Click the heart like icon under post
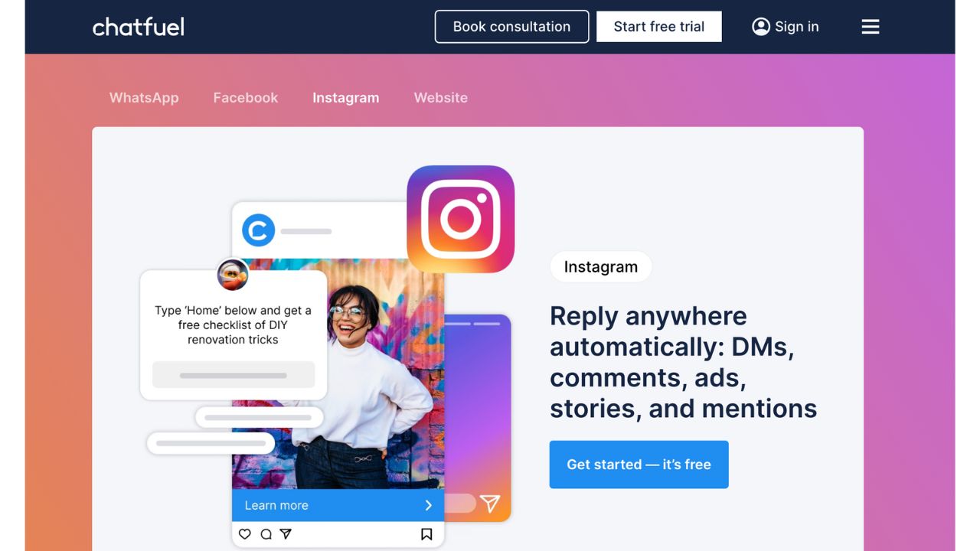 245,534
